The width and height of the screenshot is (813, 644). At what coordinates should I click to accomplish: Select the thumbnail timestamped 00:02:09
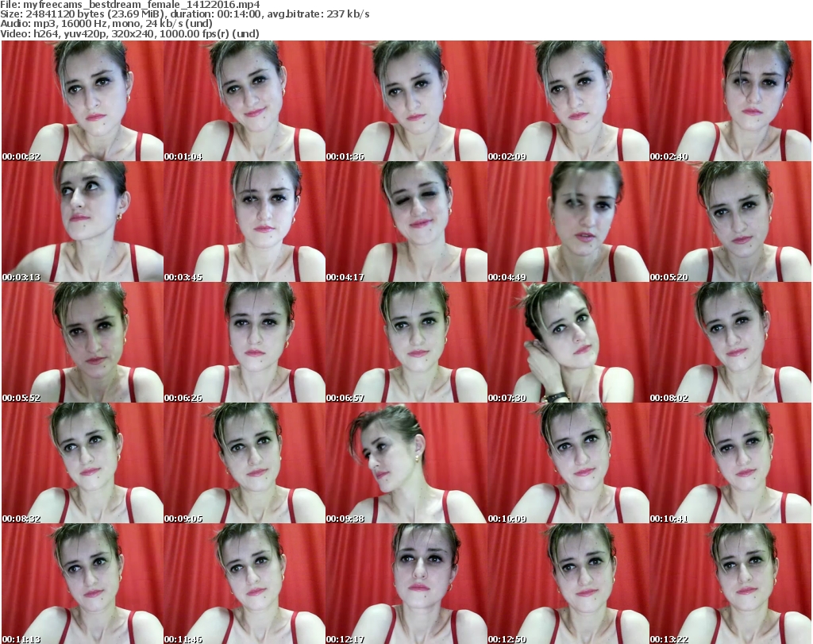point(568,101)
